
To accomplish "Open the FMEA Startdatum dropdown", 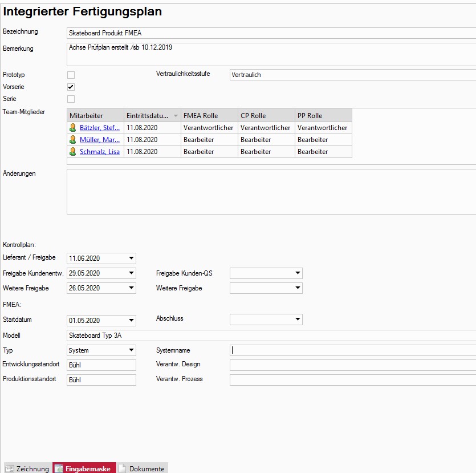I will [131, 320].
